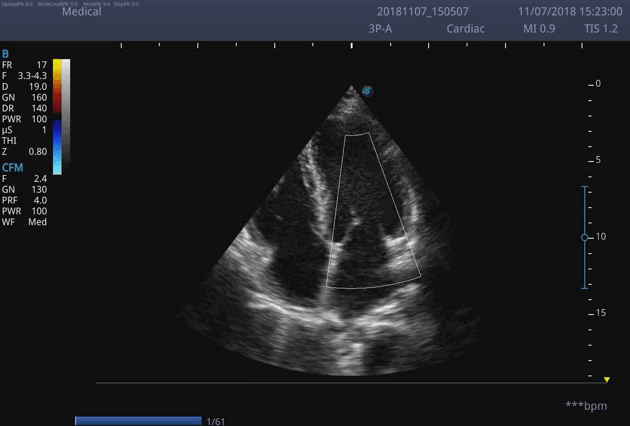Click the date and time 11/07/2018 15:23:00
This screenshot has width=630, height=426.
pyautogui.click(x=570, y=11)
